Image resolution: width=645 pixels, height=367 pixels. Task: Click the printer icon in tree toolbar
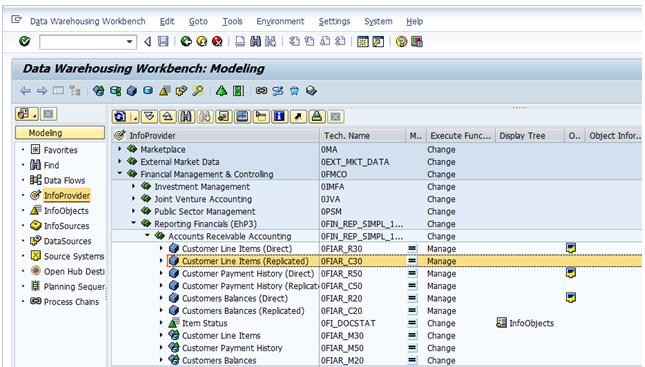[x=316, y=117]
